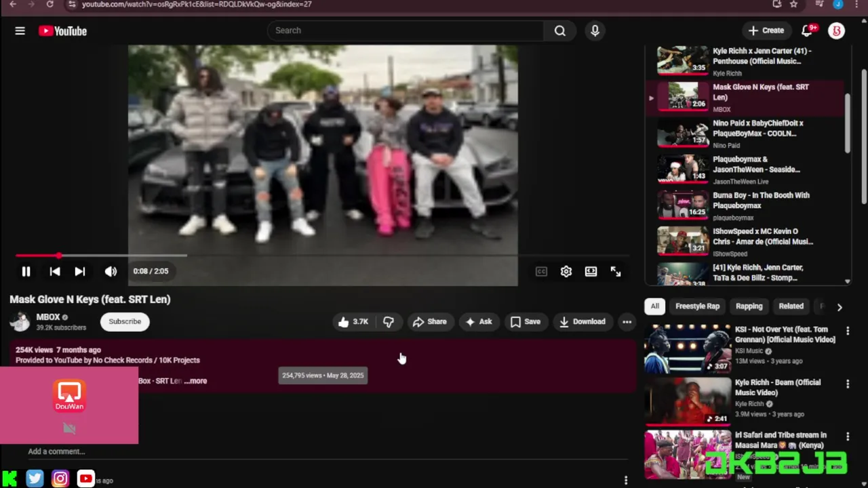
Task: Open the Ask AI button
Action: pos(478,322)
